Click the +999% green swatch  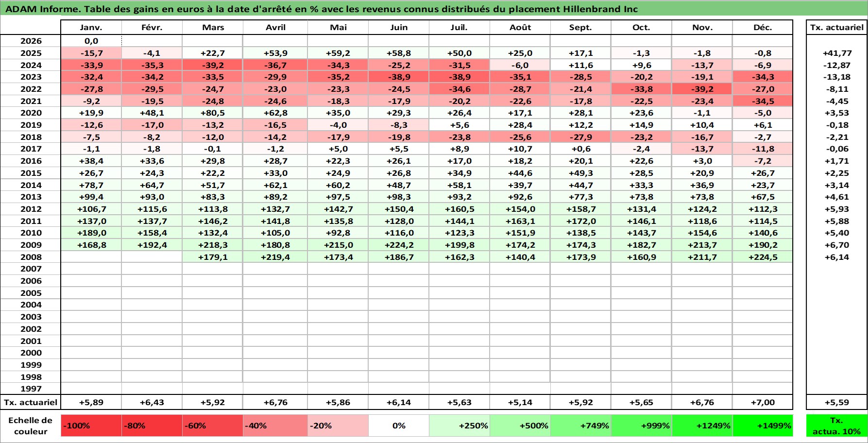(642, 426)
